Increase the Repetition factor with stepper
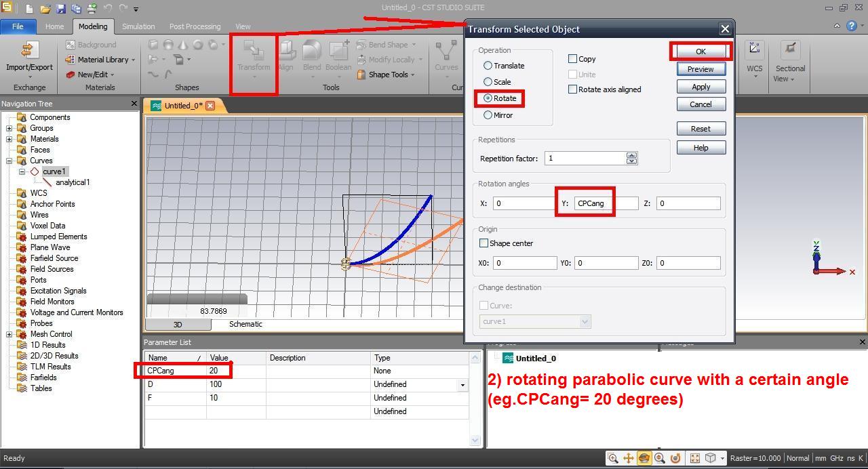This screenshot has width=868, height=469. (x=632, y=155)
